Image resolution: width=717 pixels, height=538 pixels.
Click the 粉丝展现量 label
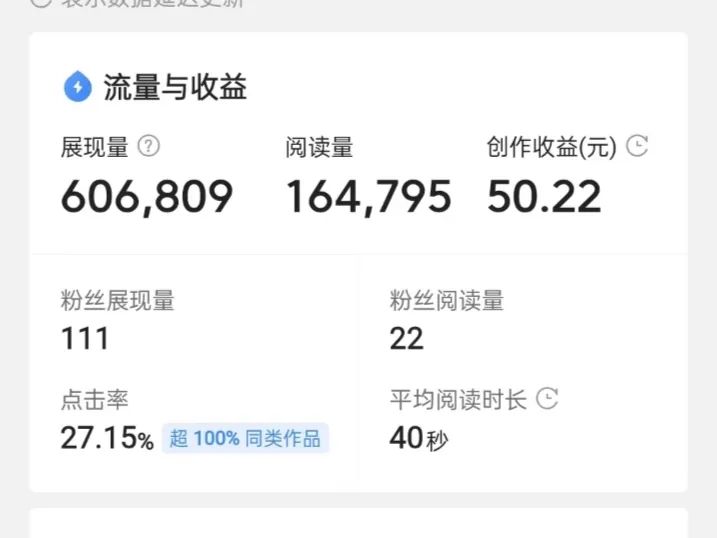(118, 300)
